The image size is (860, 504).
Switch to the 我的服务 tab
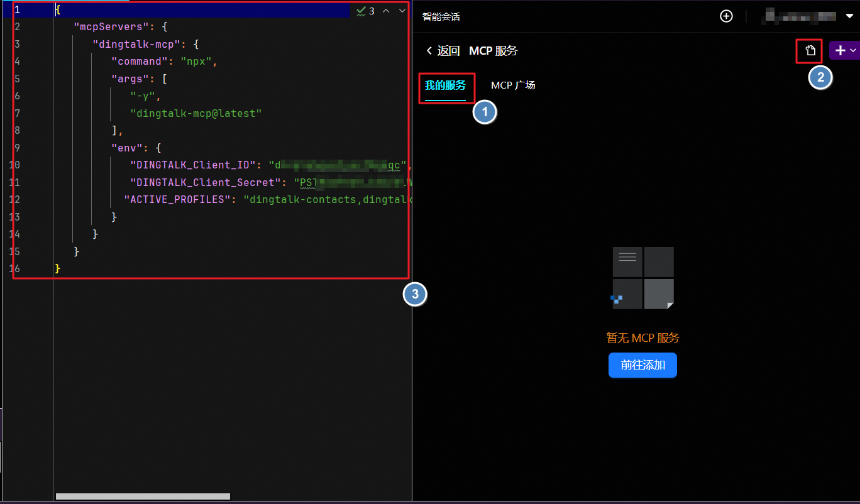tap(445, 85)
